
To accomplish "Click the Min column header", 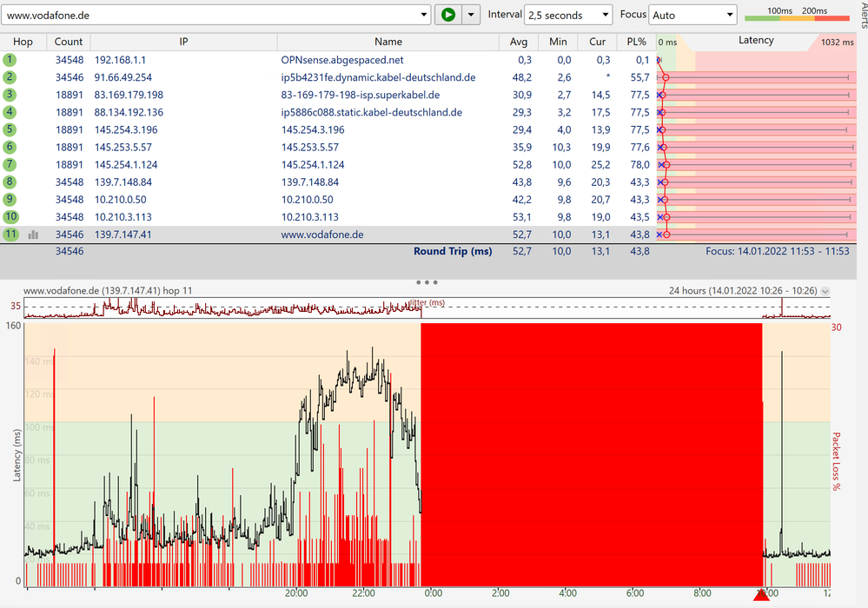I will (x=558, y=42).
